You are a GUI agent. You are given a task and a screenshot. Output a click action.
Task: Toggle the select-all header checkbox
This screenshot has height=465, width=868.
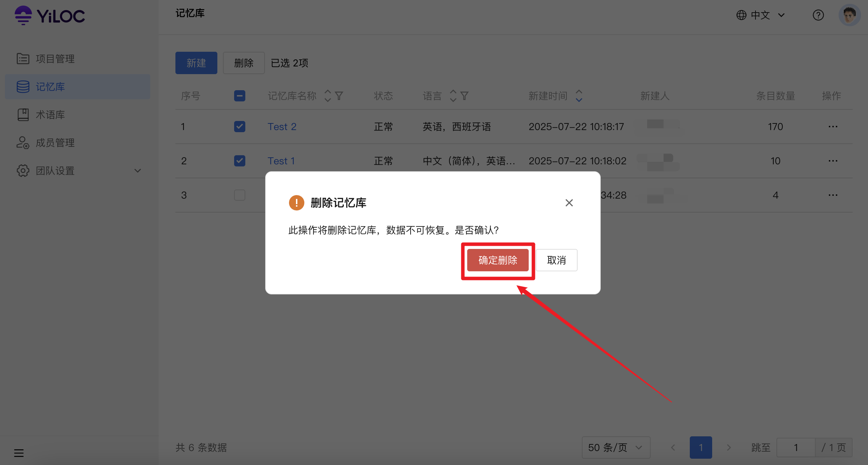tap(240, 96)
